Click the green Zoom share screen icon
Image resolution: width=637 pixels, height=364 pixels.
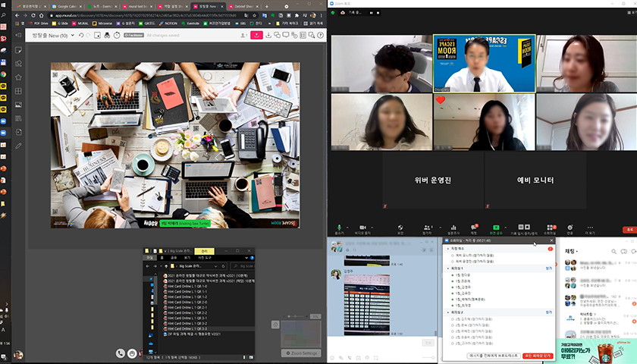click(496, 227)
